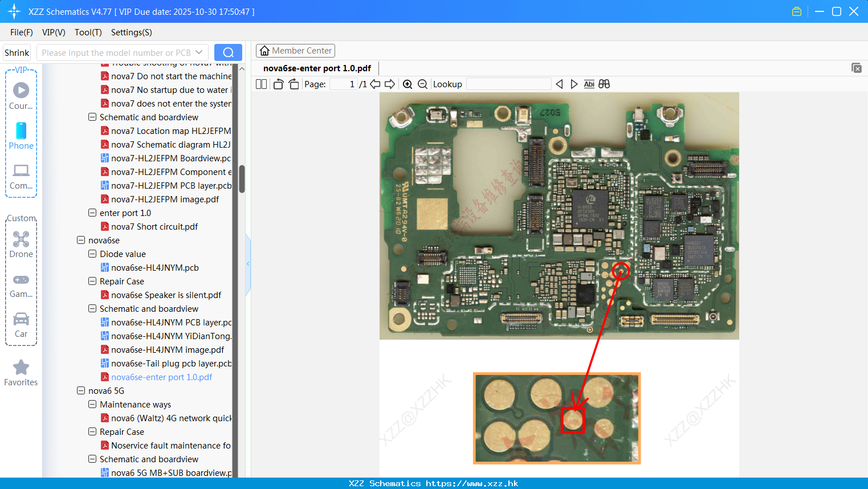This screenshot has width=868, height=489.
Task: Collapse nova6se Schematic and boardview folder
Action: 92,308
